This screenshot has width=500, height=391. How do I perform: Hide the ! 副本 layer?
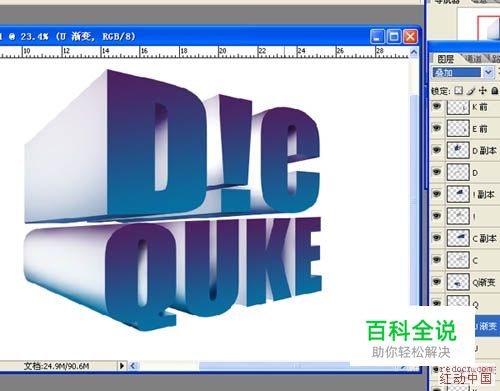437,194
